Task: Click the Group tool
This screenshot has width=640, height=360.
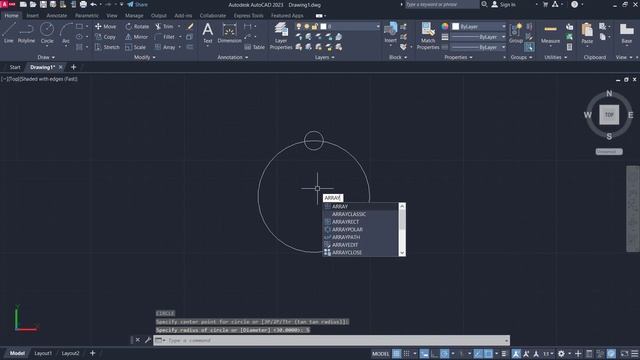Action: coord(516,33)
